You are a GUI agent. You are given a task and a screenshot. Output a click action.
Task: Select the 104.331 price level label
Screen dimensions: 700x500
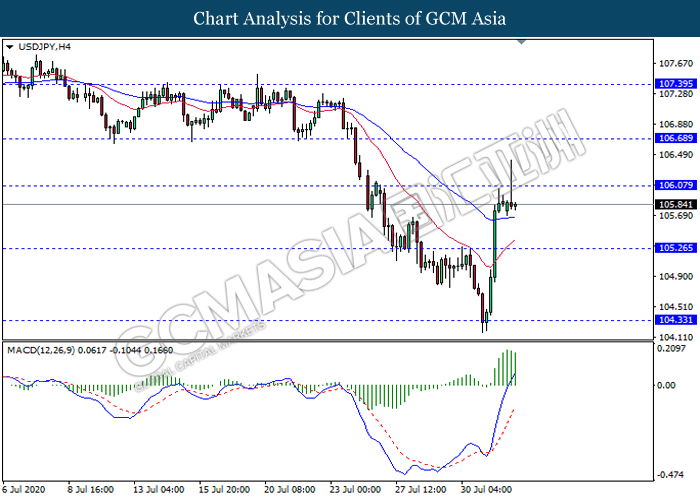676,320
